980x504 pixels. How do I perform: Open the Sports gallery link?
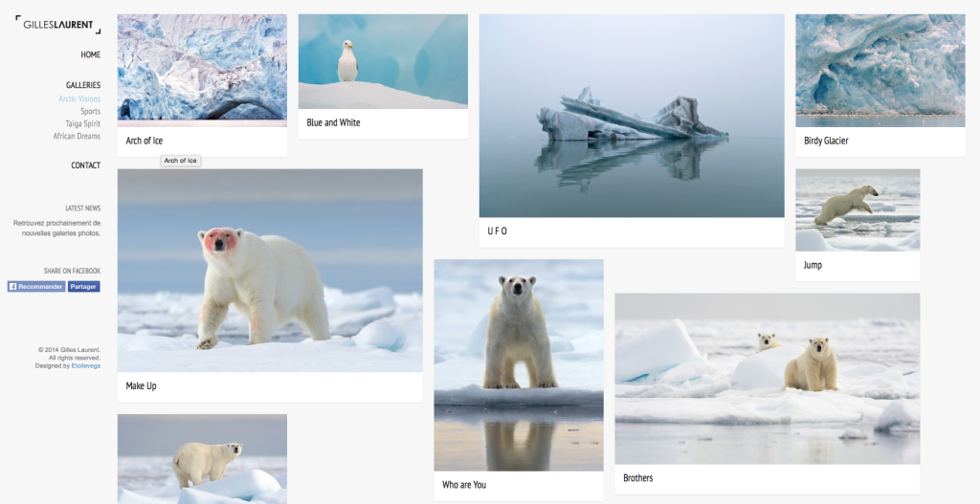coord(90,112)
